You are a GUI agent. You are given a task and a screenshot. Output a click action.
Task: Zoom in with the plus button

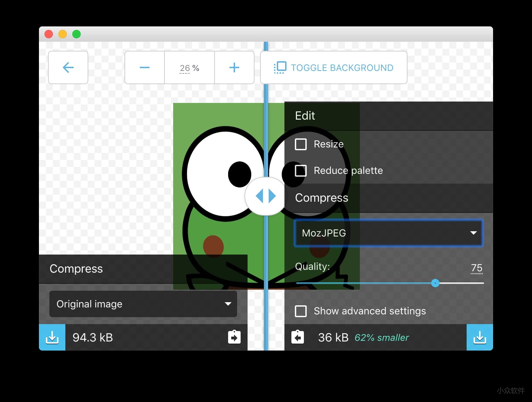234,67
